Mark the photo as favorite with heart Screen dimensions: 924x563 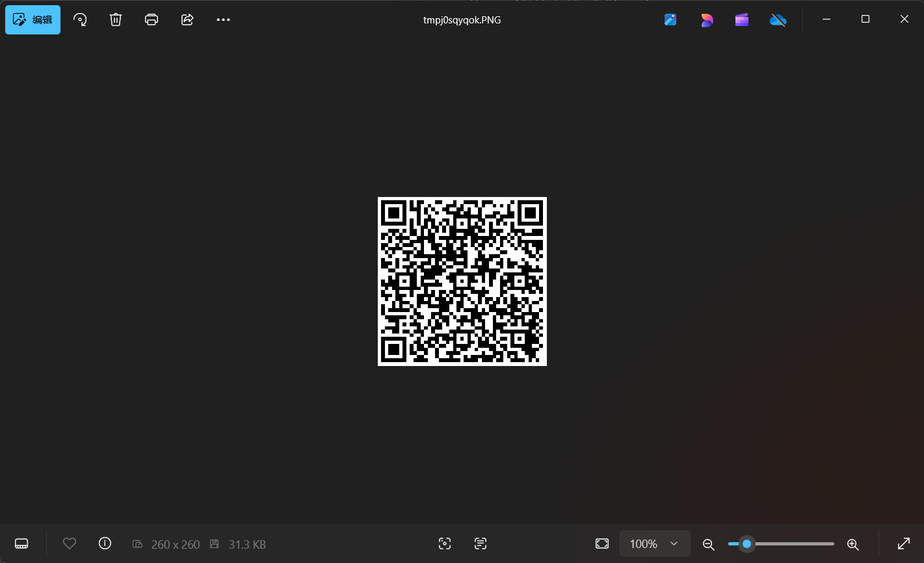coord(70,543)
